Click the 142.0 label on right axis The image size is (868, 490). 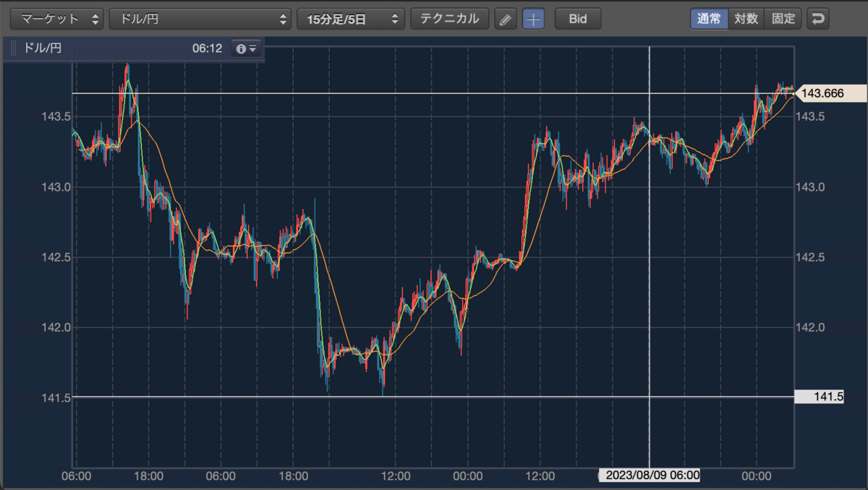811,327
